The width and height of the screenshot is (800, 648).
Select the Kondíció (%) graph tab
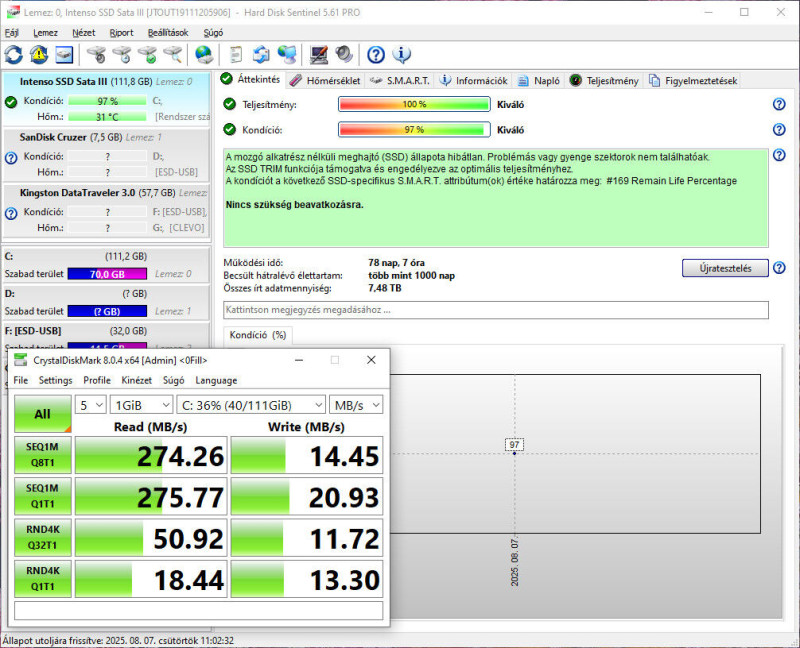pos(258,335)
